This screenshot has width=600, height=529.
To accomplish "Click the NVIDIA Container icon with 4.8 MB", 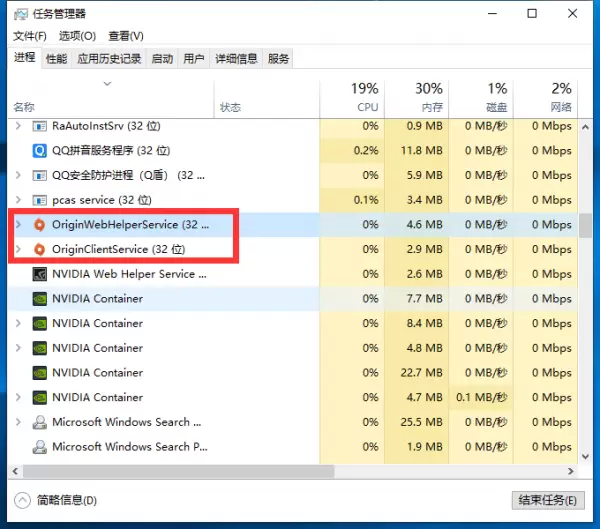I will (x=39, y=348).
